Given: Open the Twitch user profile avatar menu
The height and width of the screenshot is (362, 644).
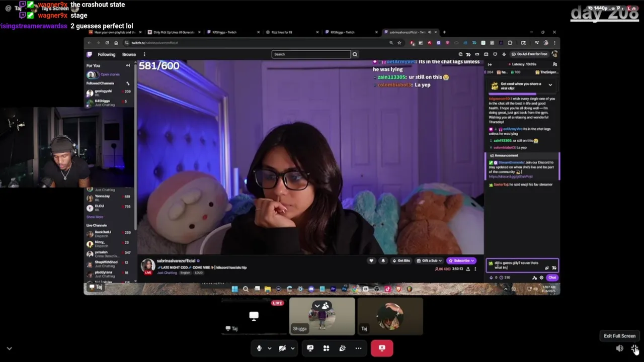Looking at the screenshot, I should click(x=554, y=54).
